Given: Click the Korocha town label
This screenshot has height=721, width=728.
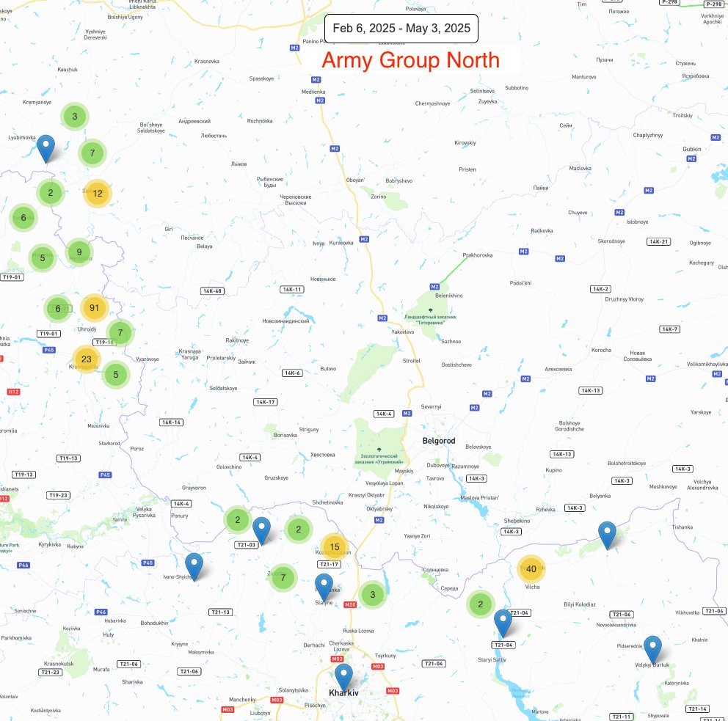Looking at the screenshot, I should (x=601, y=351).
